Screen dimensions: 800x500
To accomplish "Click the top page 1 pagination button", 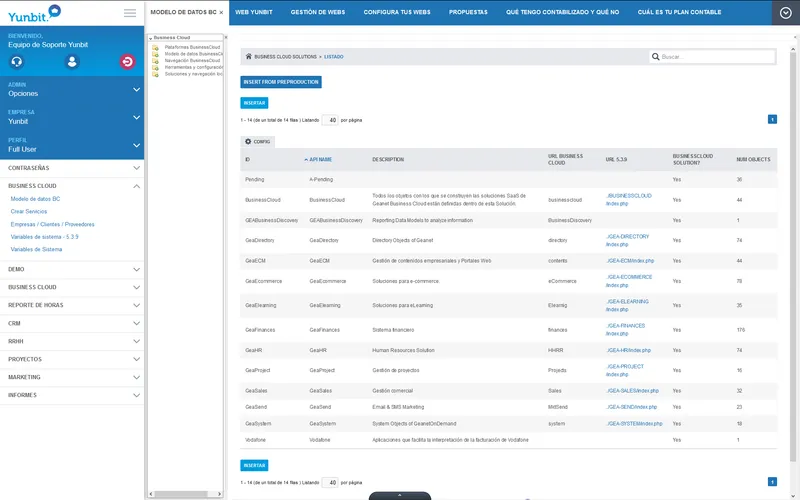I will point(772,119).
